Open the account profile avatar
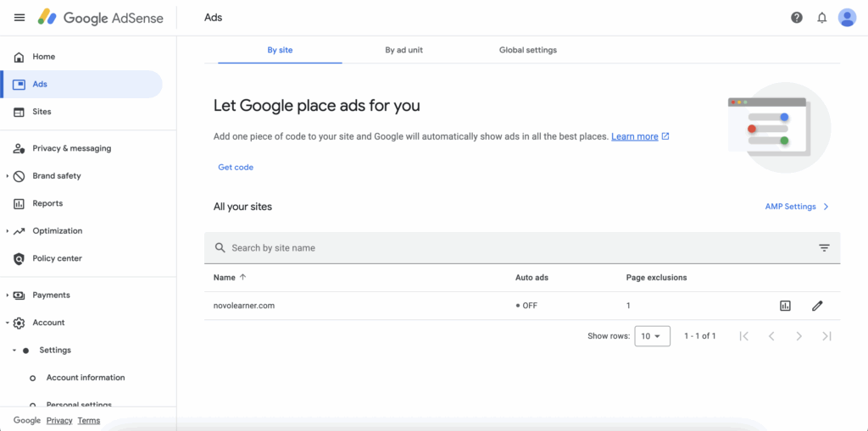Viewport: 868px width, 431px height. (847, 18)
